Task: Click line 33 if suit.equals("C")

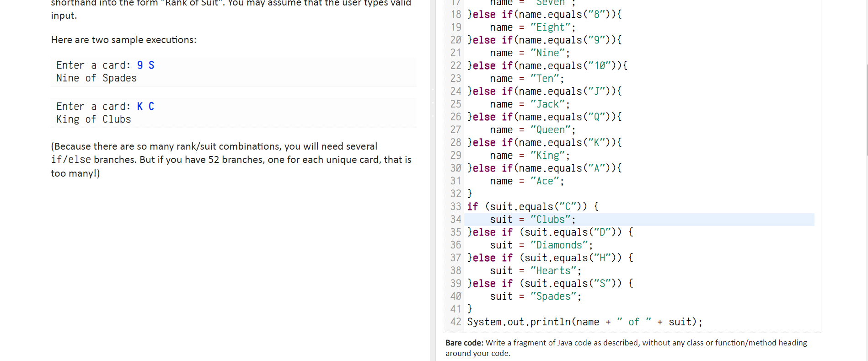Action: coord(533,206)
